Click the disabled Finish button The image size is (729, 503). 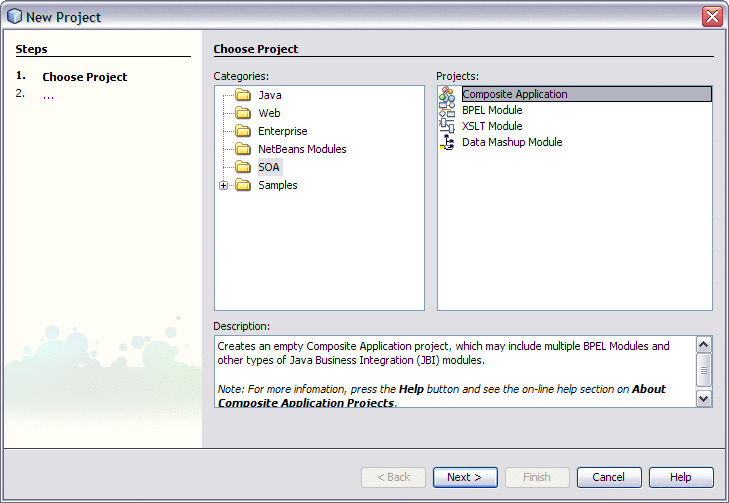pos(537,477)
